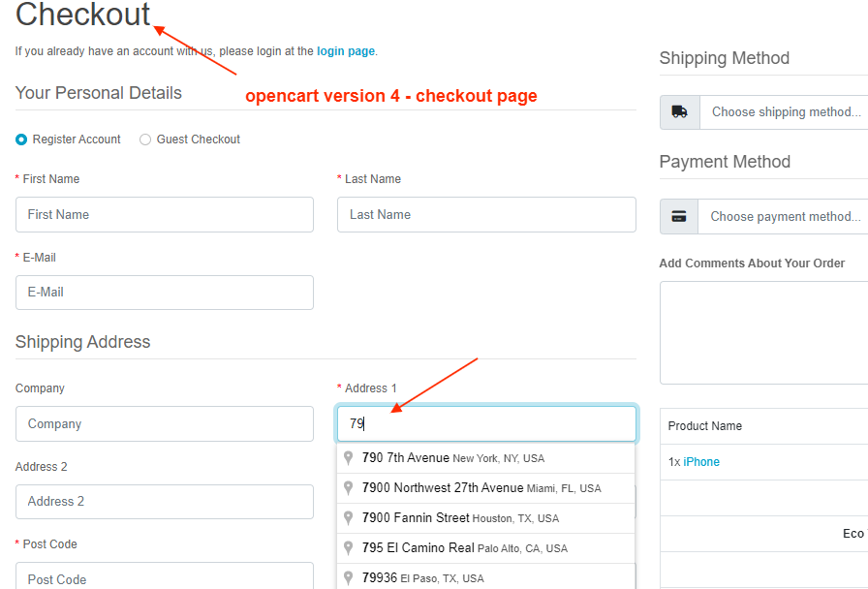Click map pin beside 7900 Fannin Street
Screen dimensions: 868x589
349,518
